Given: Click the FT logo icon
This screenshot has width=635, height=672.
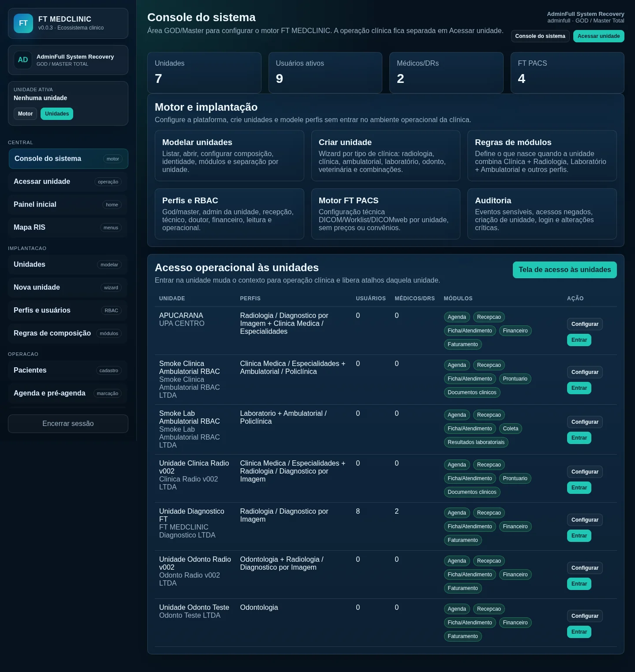Looking at the screenshot, I should click(23, 23).
